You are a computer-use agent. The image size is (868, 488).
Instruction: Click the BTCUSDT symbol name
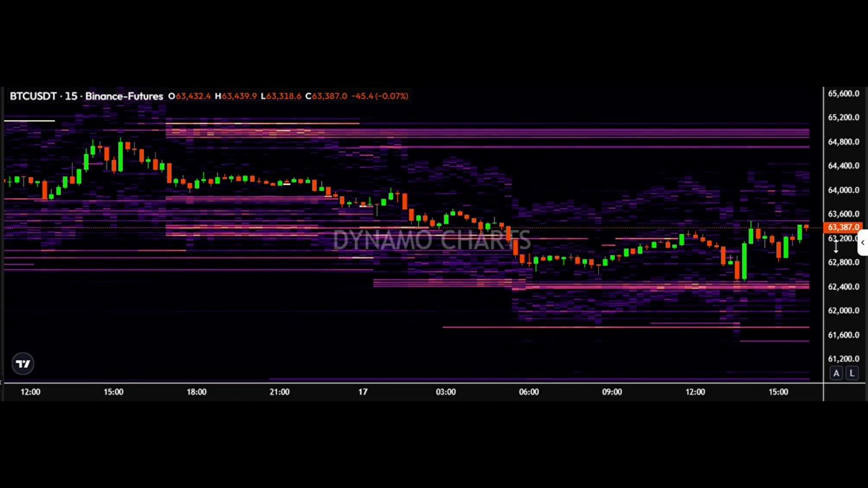tap(34, 95)
